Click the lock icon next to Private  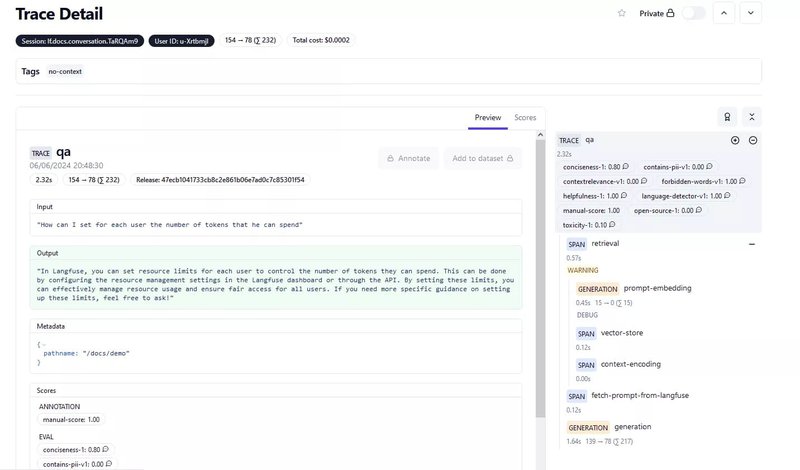[670, 13]
